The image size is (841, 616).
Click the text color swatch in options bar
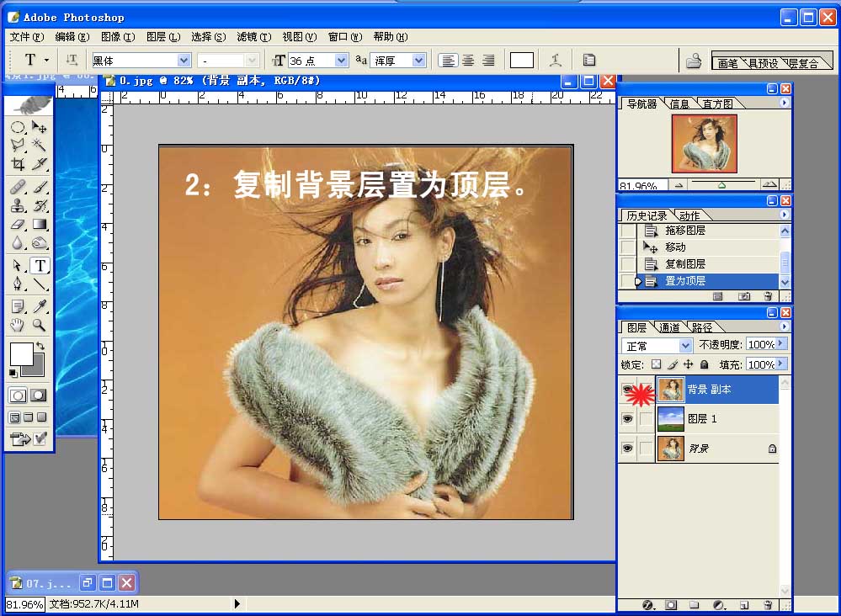click(521, 60)
